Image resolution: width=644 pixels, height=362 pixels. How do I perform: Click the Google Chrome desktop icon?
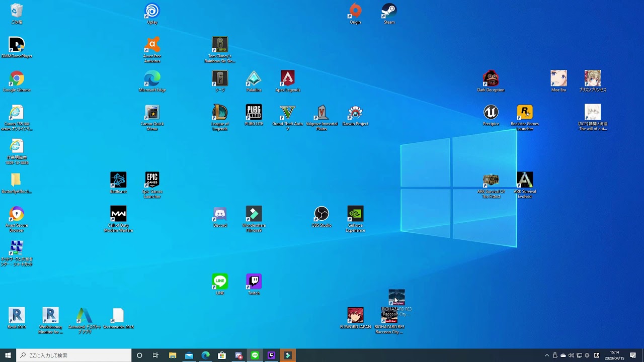point(17,81)
